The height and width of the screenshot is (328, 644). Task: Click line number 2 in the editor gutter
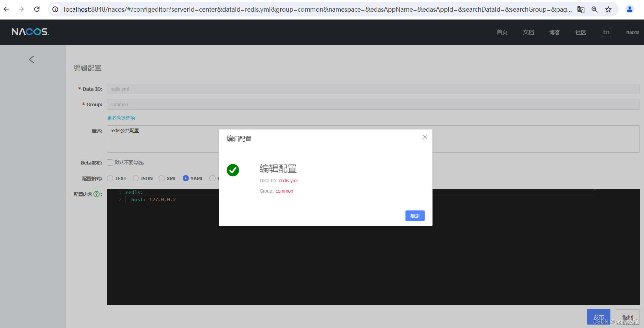(x=120, y=199)
